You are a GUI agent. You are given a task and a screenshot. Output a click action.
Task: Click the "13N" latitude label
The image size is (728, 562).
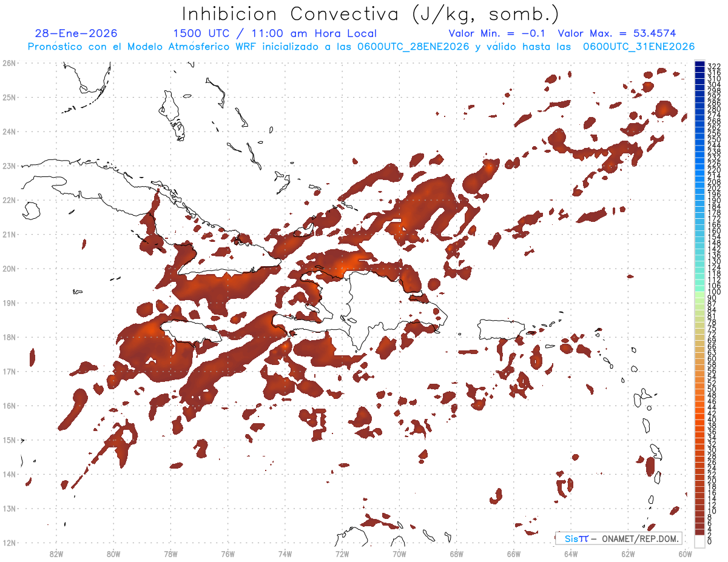pyautogui.click(x=8, y=508)
